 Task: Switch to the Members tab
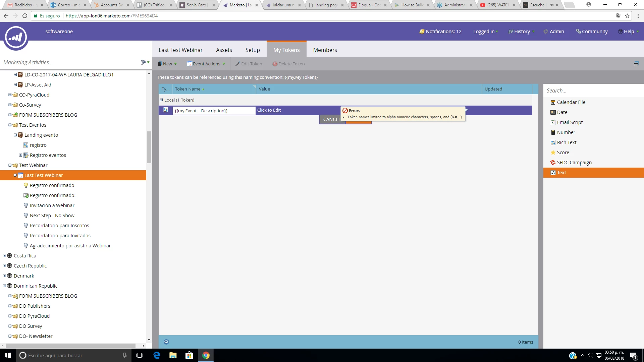pos(325,50)
